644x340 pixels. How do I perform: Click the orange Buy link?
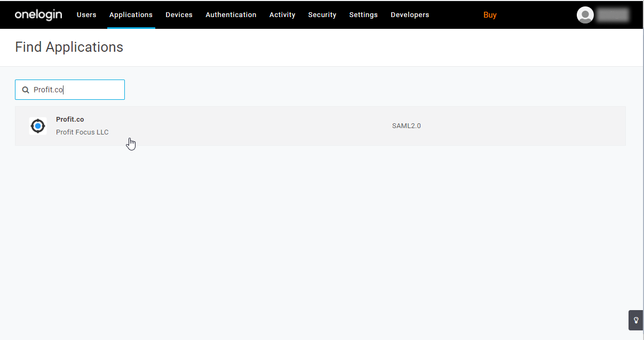pos(490,15)
